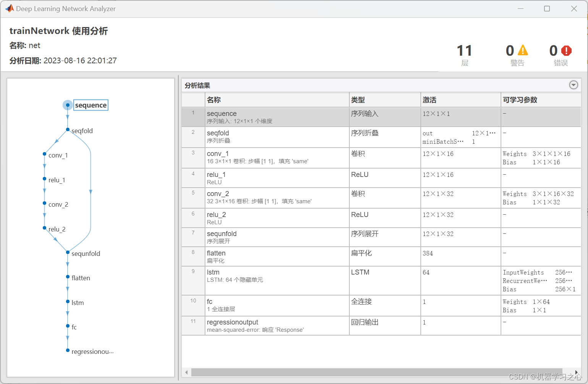Select the flatten table row

pyautogui.click(x=381, y=257)
